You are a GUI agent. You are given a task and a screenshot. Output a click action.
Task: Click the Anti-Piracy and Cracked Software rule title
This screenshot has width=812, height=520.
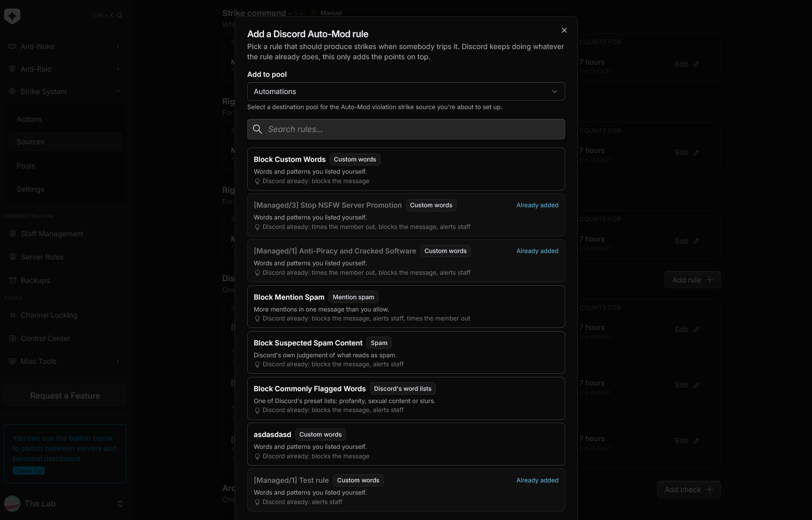(335, 251)
